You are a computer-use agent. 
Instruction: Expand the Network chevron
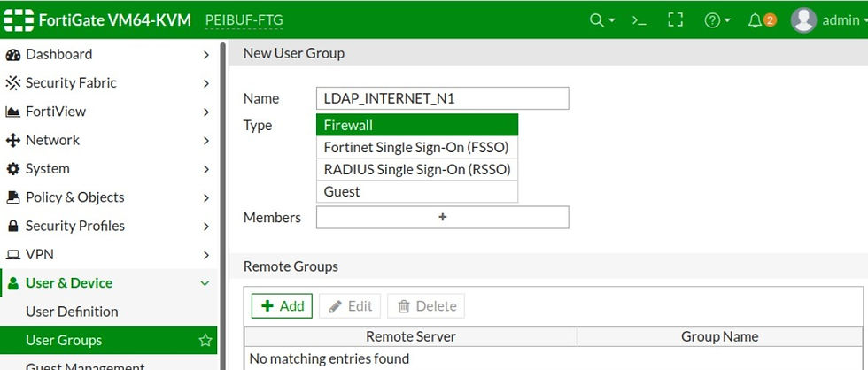coord(205,141)
